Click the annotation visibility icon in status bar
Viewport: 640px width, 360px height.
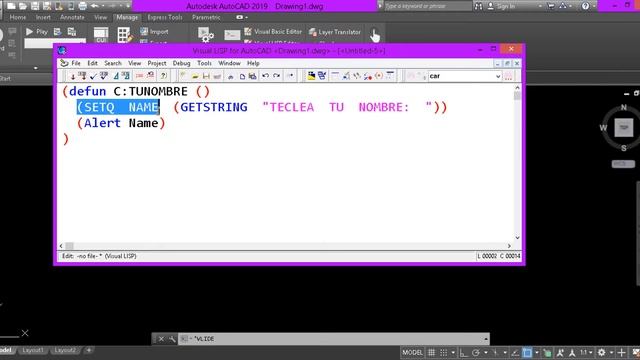pyautogui.click(x=560, y=353)
